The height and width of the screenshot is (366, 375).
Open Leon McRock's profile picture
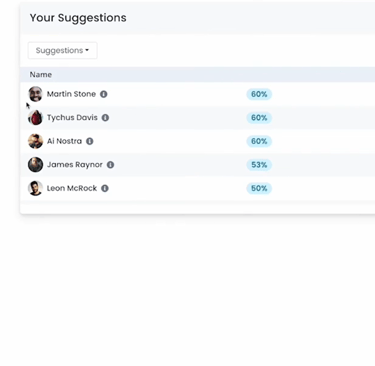click(35, 188)
